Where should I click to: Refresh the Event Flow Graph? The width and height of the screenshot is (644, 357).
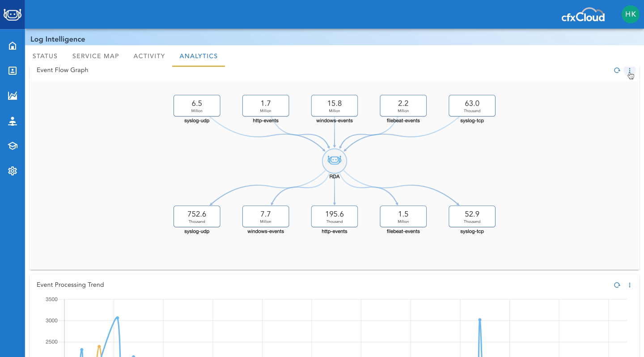point(617,70)
